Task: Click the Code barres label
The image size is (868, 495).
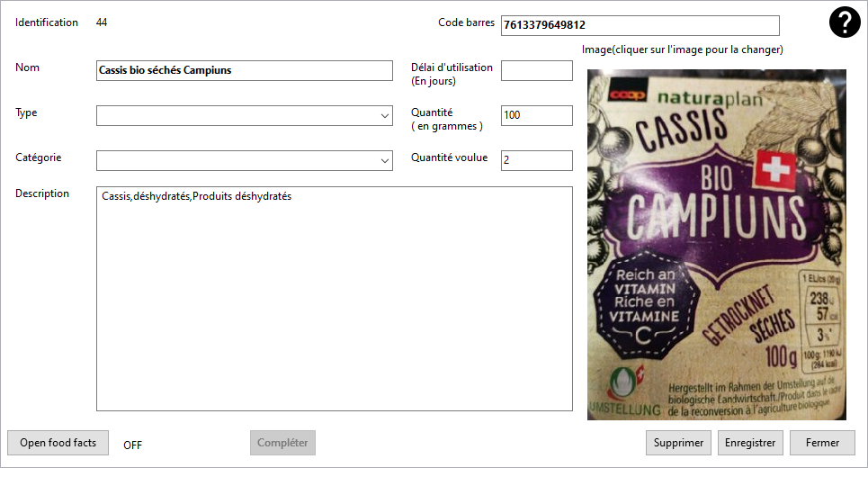Action: click(x=466, y=22)
